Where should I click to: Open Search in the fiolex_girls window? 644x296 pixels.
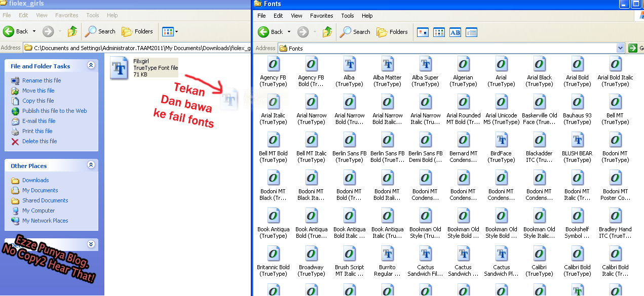click(x=100, y=31)
